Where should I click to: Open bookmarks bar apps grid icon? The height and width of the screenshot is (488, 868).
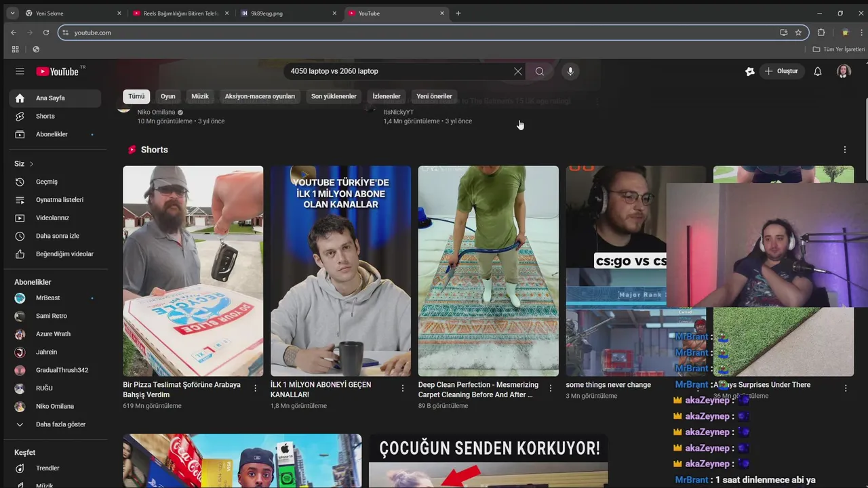tap(15, 49)
